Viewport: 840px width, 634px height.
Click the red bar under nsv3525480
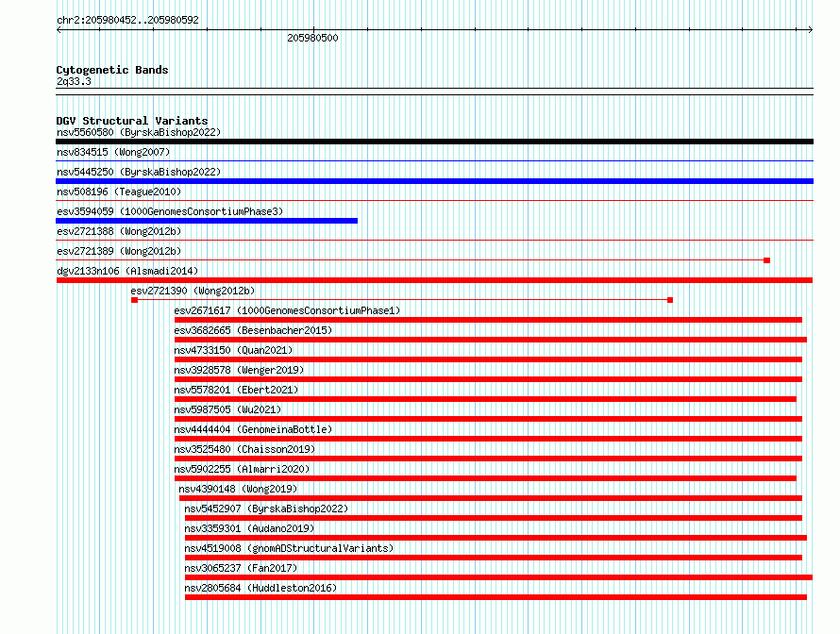coord(488,459)
